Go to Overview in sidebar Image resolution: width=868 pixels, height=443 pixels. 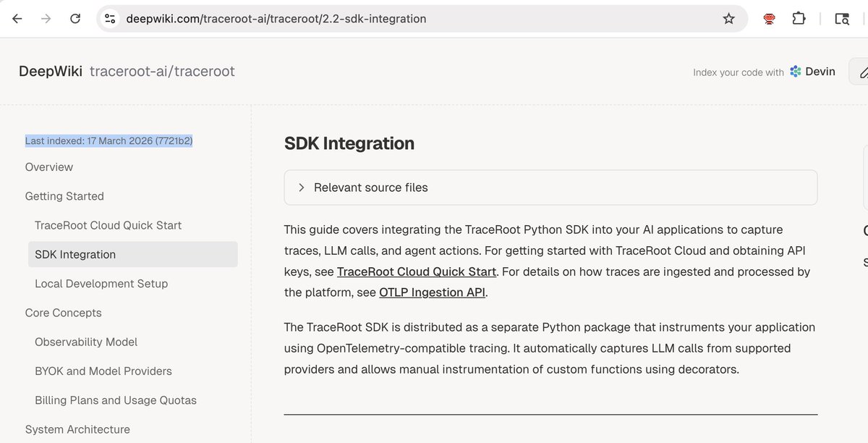(49, 167)
